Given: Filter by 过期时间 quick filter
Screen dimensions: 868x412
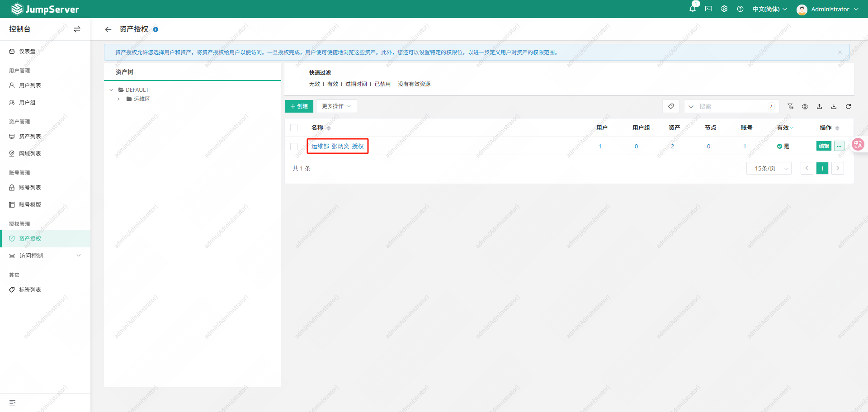Looking at the screenshot, I should pos(356,84).
